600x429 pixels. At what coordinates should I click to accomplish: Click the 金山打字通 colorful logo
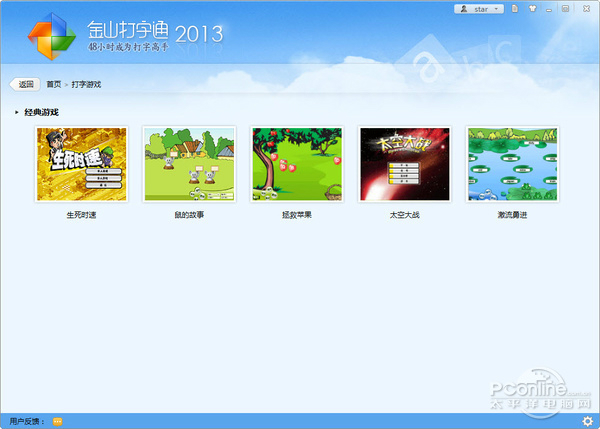[x=52, y=36]
